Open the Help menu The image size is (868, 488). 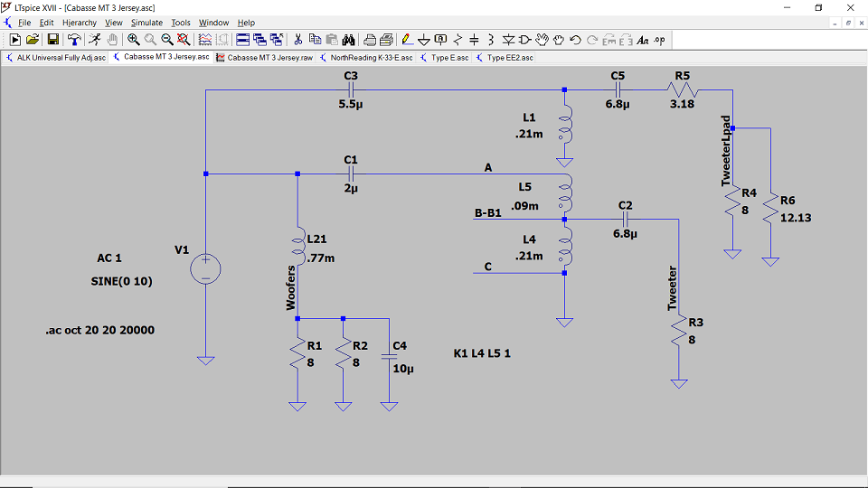point(246,23)
